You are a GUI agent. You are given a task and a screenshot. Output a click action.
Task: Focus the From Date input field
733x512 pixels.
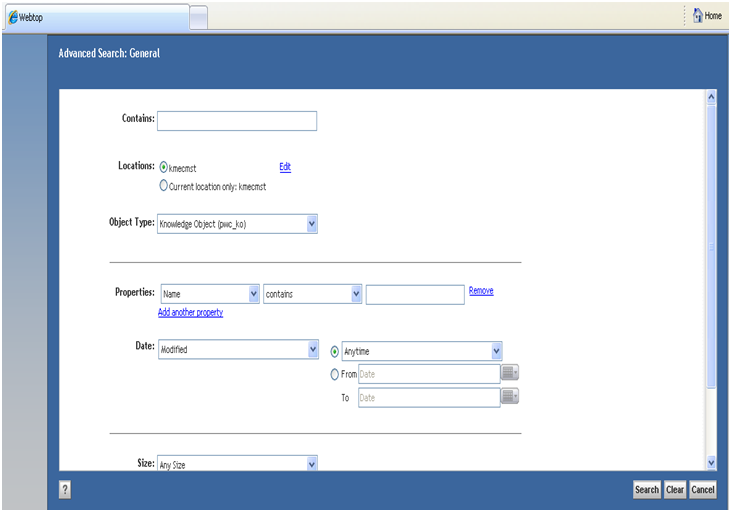pos(429,374)
